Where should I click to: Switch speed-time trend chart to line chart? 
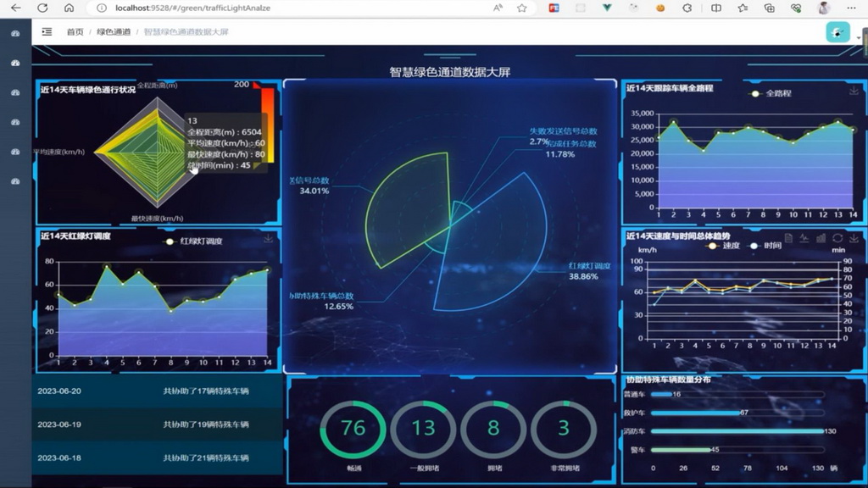[804, 239]
